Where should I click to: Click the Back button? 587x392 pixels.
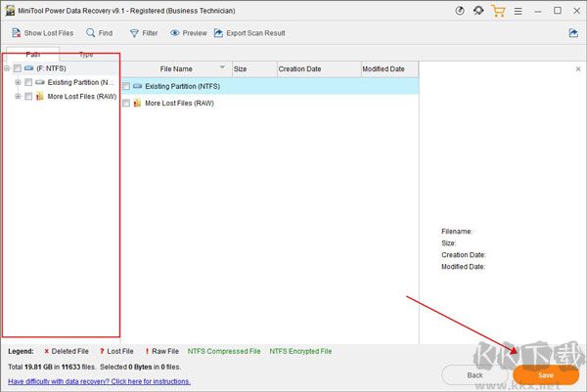coord(474,375)
